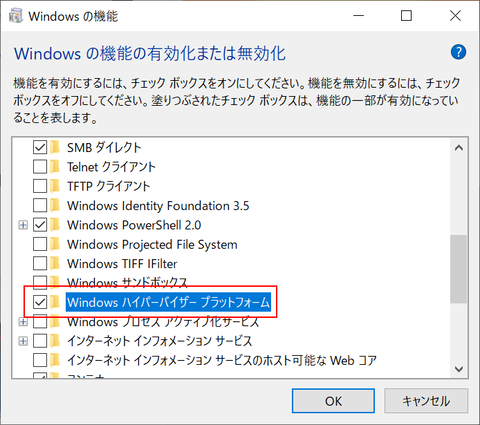Select Windows Identity Foundation 3.5 text
This screenshot has height=425, width=480.
point(158,205)
